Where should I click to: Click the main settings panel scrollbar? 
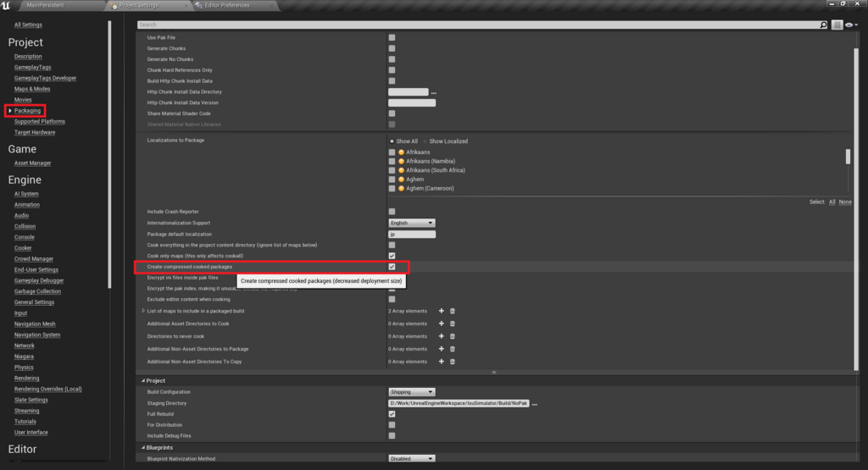pos(856,209)
